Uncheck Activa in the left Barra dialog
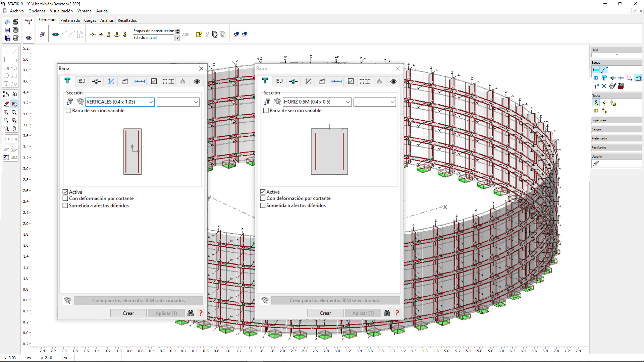The image size is (644, 362). (65, 192)
